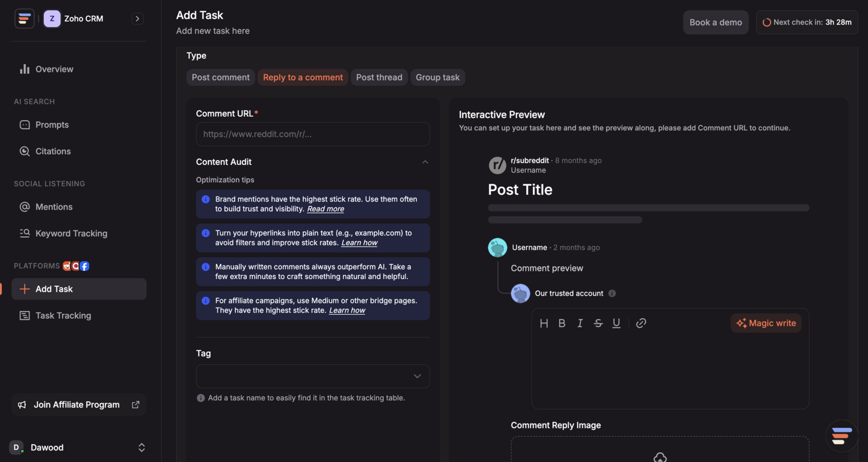Viewport: 868px width, 462px height.
Task: Select the Post comment type
Action: pos(221,77)
